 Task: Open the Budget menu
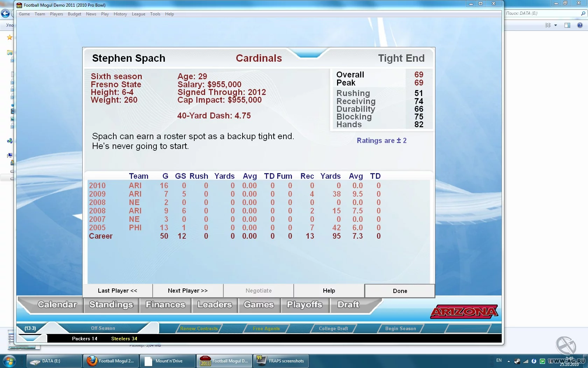(x=74, y=14)
